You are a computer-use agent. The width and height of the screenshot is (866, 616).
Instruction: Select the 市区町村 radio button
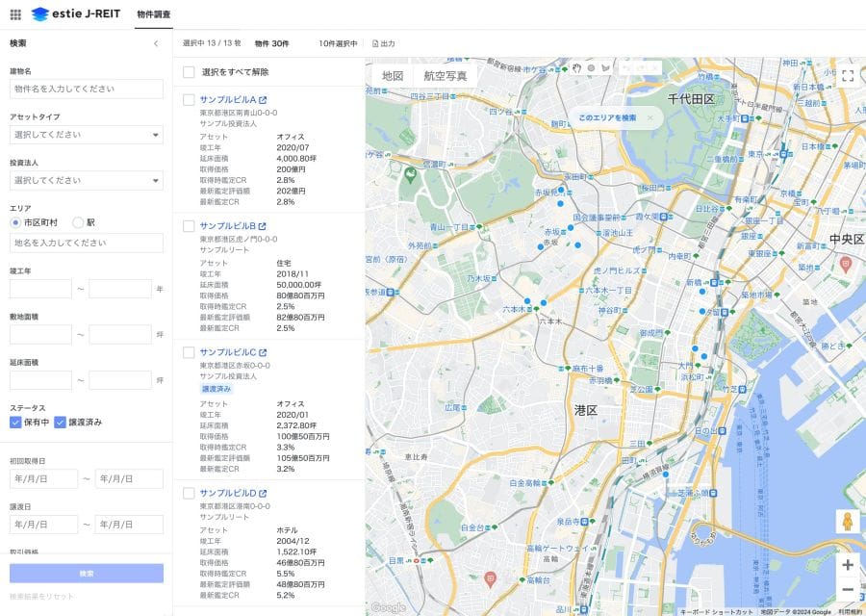tap(15, 222)
